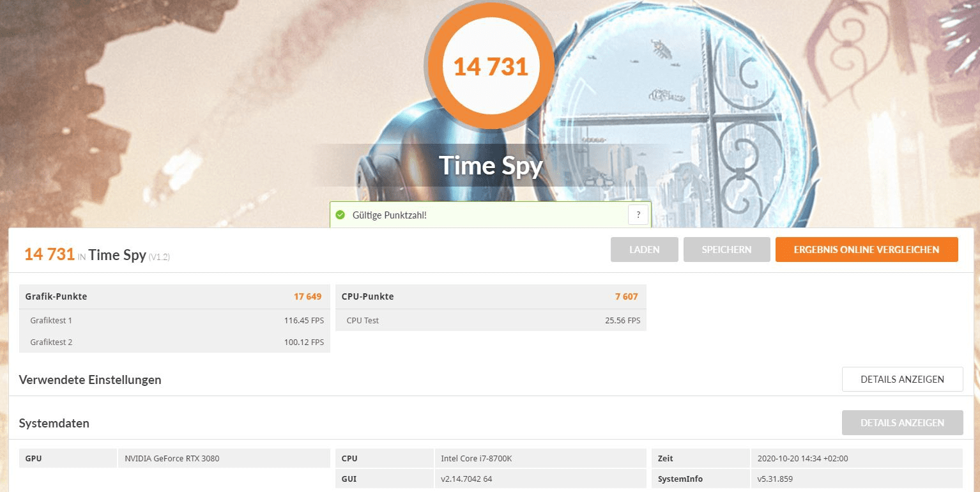Click the 17 649 graphics score value
Screen dimensions: 980x492
[307, 296]
